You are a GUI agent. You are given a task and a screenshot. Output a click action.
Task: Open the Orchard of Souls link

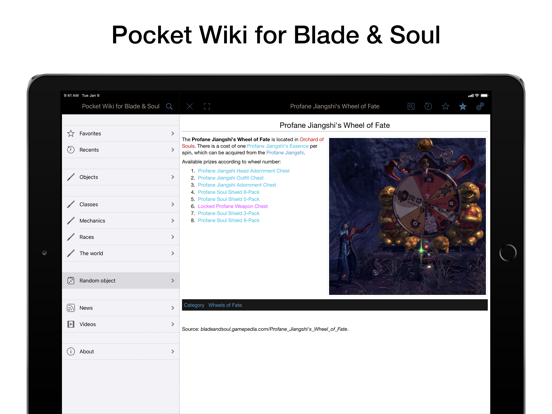pyautogui.click(x=312, y=139)
